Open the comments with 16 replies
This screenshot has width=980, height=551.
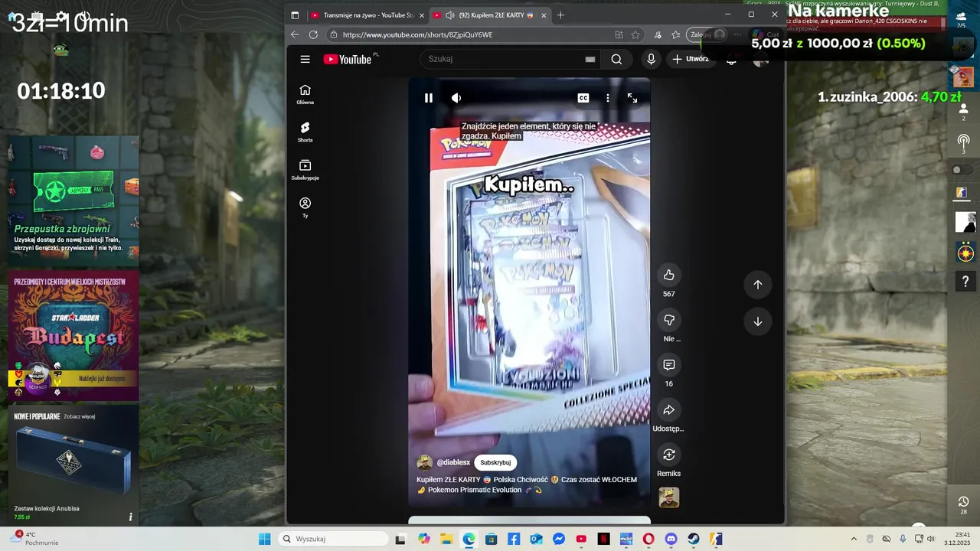tap(668, 365)
